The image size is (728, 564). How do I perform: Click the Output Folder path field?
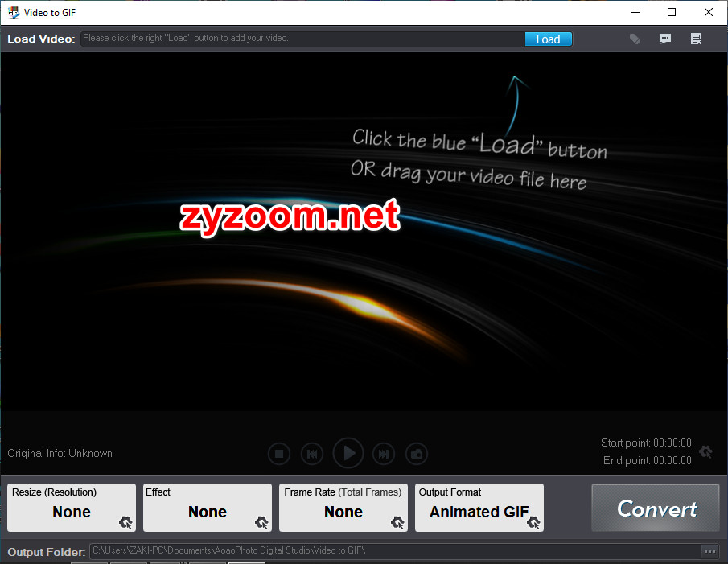coord(395,551)
